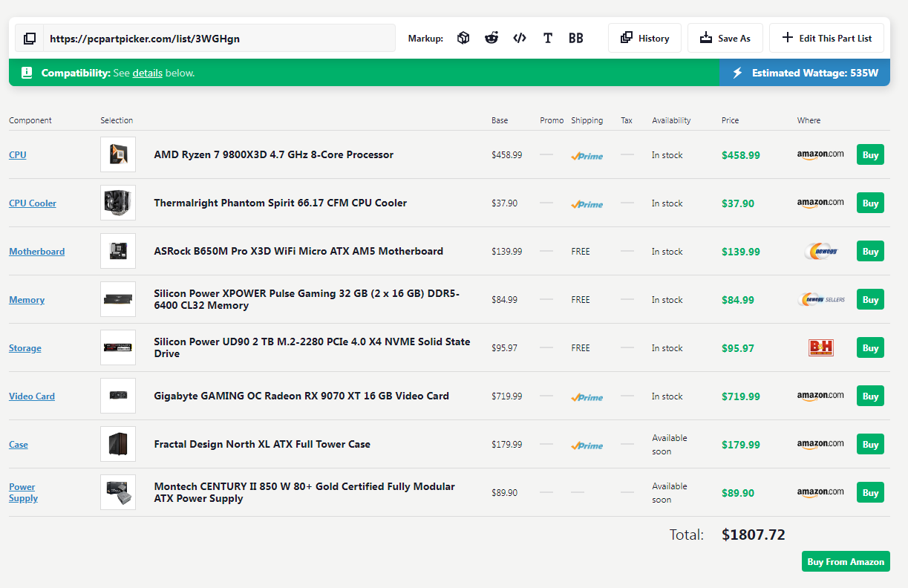This screenshot has width=908, height=588.
Task: Open the Memory component link
Action: click(x=27, y=300)
